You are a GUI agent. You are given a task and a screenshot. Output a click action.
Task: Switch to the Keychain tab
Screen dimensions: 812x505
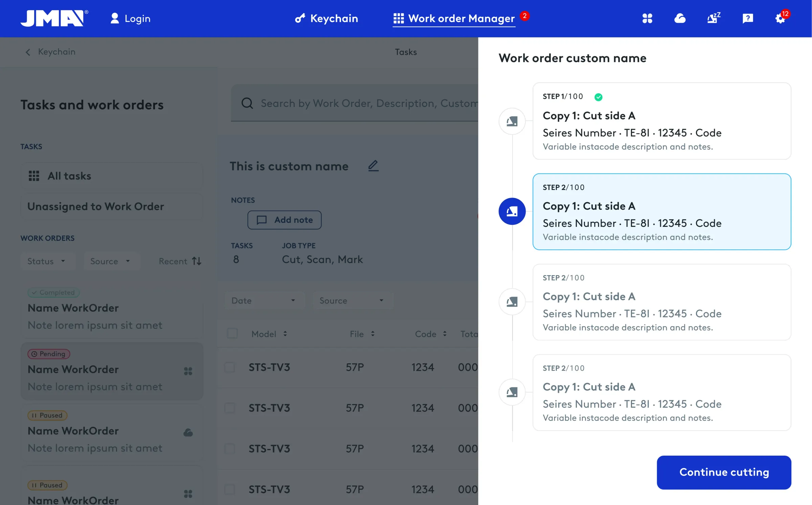point(326,18)
